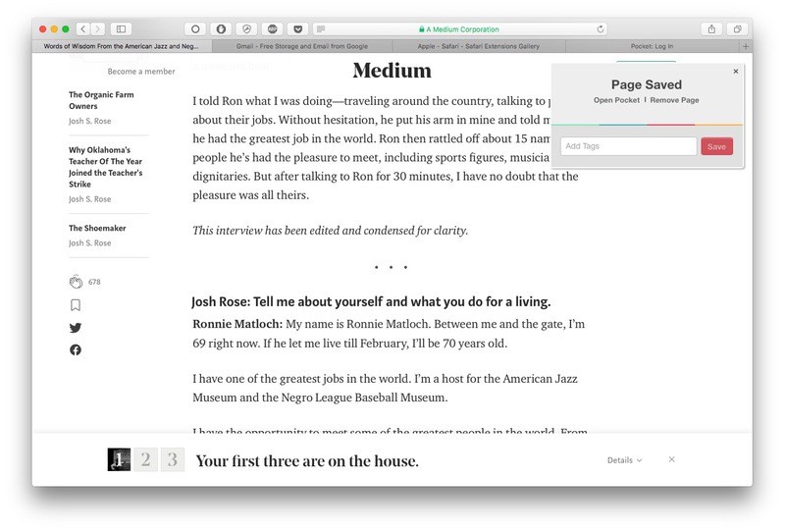The height and width of the screenshot is (532, 785).
Task: Switch to the Safari Extensions Gallery tab
Action: pos(479,46)
